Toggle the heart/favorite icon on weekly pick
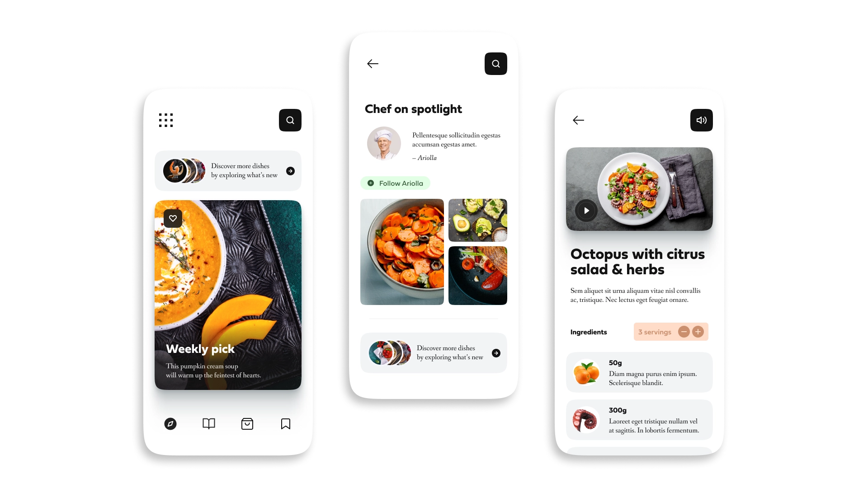 click(172, 218)
